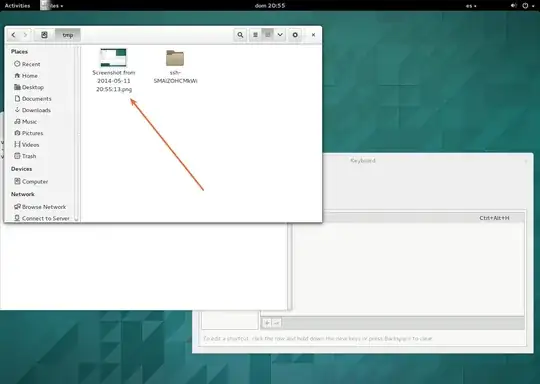
Task: Close the Files window
Action: point(313,35)
